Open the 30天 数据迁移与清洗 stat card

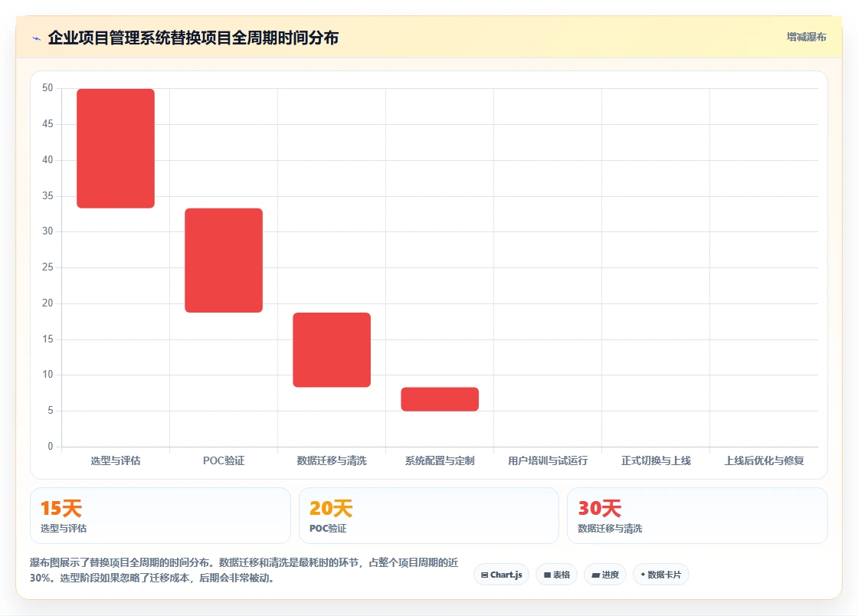point(697,516)
